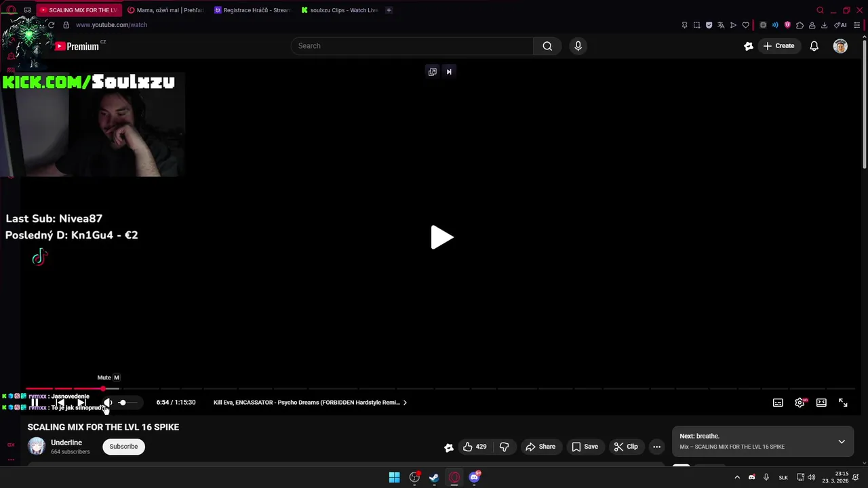Click the sparkle Ask icon beside Create
Image resolution: width=868 pixels, height=488 pixels.
point(749,46)
